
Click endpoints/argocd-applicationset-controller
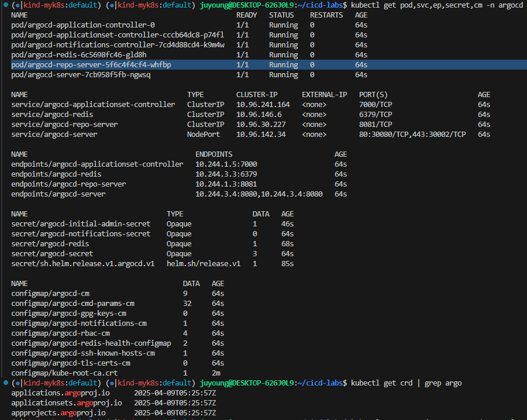(97, 164)
